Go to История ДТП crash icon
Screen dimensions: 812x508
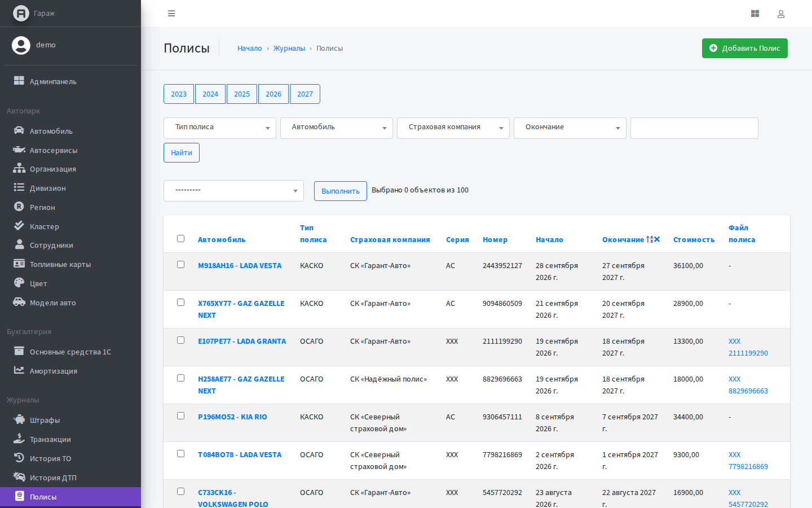tap(19, 477)
